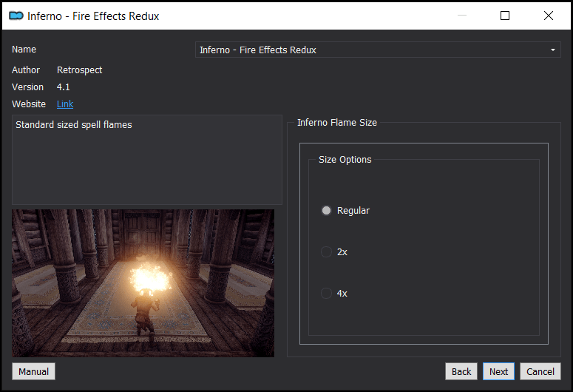573x392 pixels.
Task: Click the version value '4.1'
Action: click(x=64, y=87)
